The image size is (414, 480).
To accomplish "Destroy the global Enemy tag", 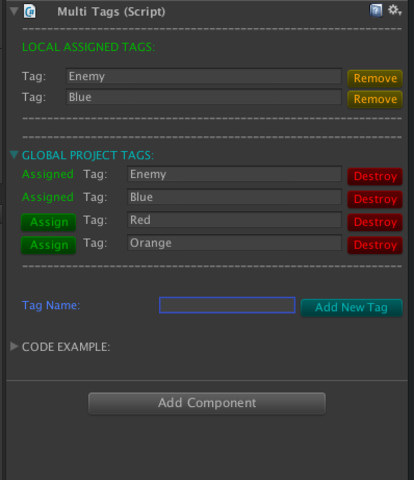I will (375, 176).
